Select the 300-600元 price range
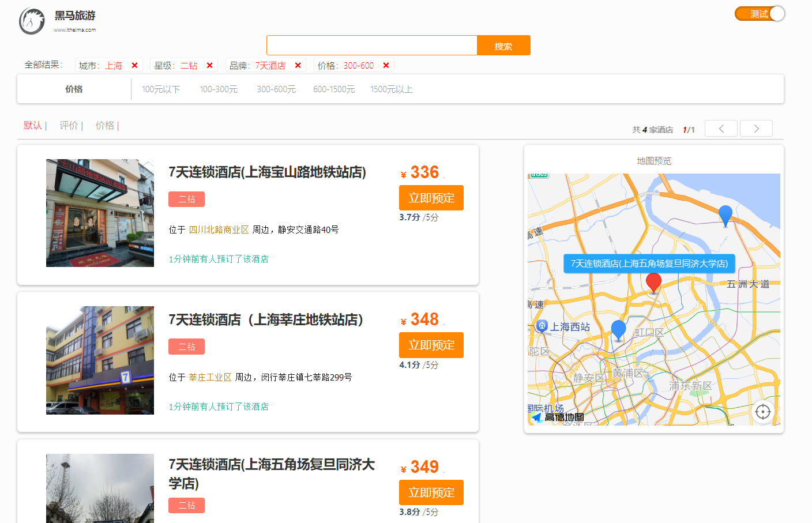812x523 pixels. click(x=276, y=89)
